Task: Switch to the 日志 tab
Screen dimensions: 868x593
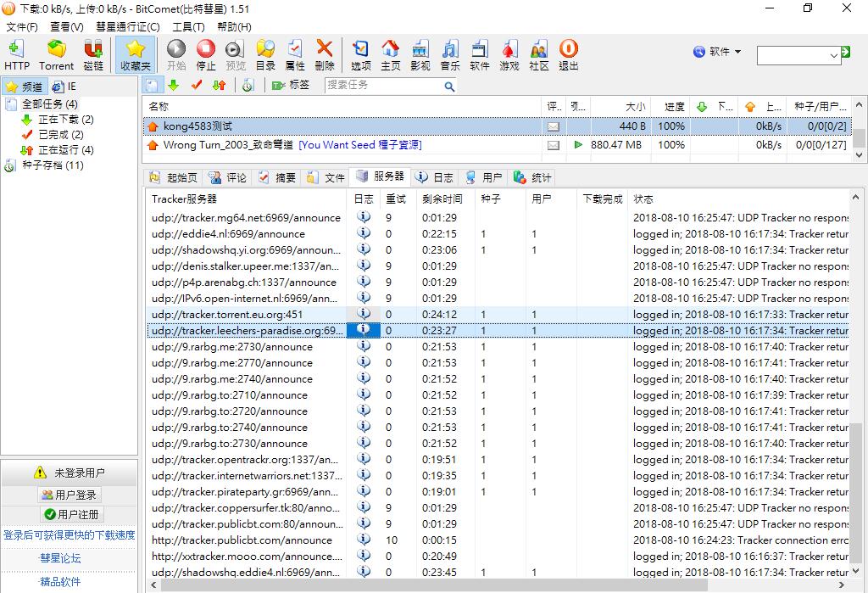Action: pyautogui.click(x=434, y=177)
